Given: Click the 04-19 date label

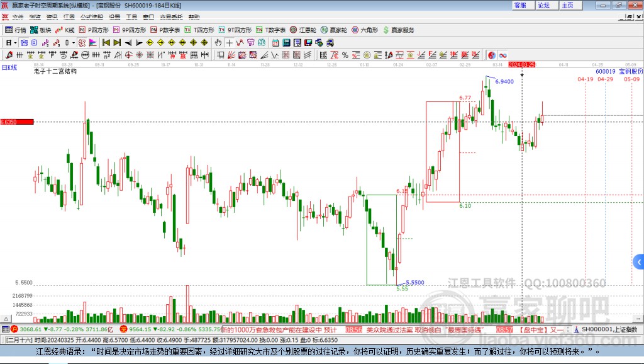Looking at the screenshot, I should (586, 79).
